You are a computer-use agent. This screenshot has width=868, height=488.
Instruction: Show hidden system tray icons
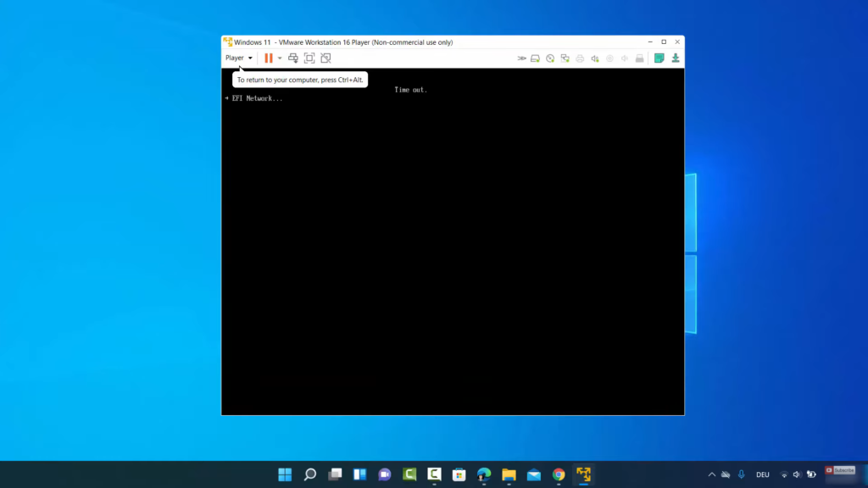(x=712, y=474)
